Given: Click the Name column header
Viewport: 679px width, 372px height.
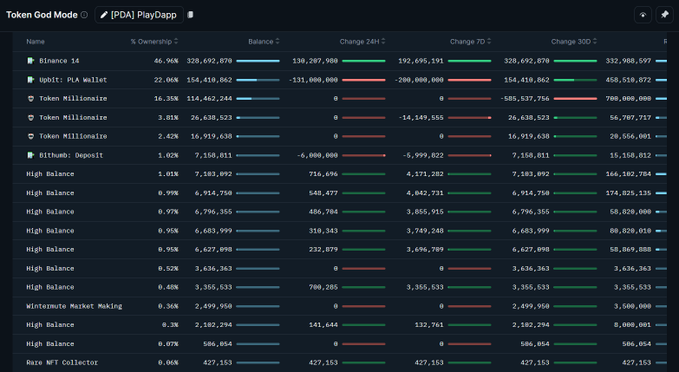Looking at the screenshot, I should tap(36, 42).
